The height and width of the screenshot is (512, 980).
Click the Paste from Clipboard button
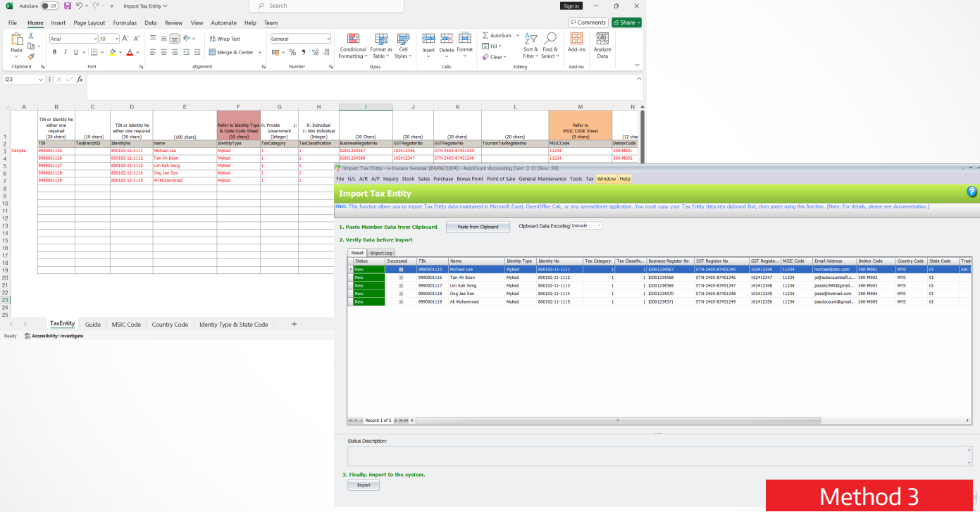coord(478,227)
